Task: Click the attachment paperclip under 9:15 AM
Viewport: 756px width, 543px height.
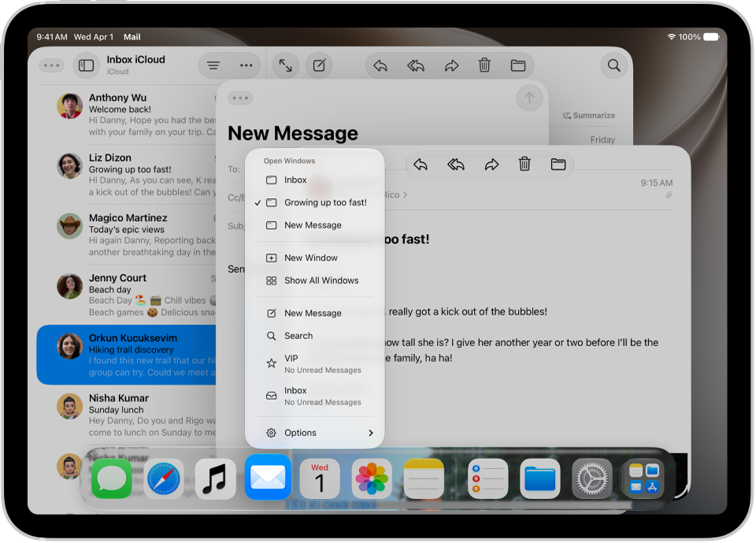Action: 669,195
